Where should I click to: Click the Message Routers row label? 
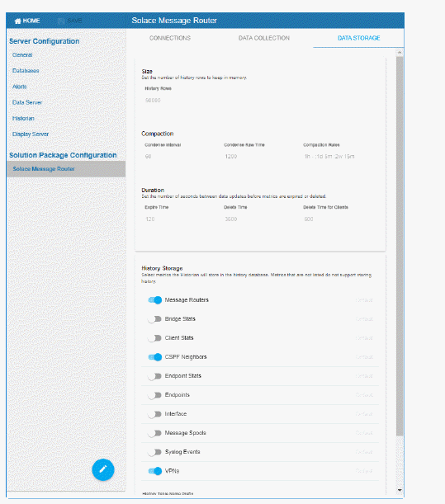(187, 300)
